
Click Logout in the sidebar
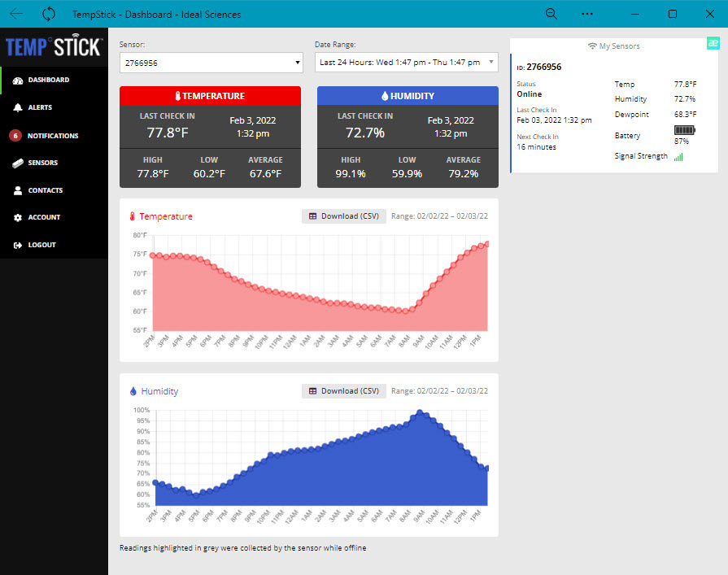tap(41, 245)
